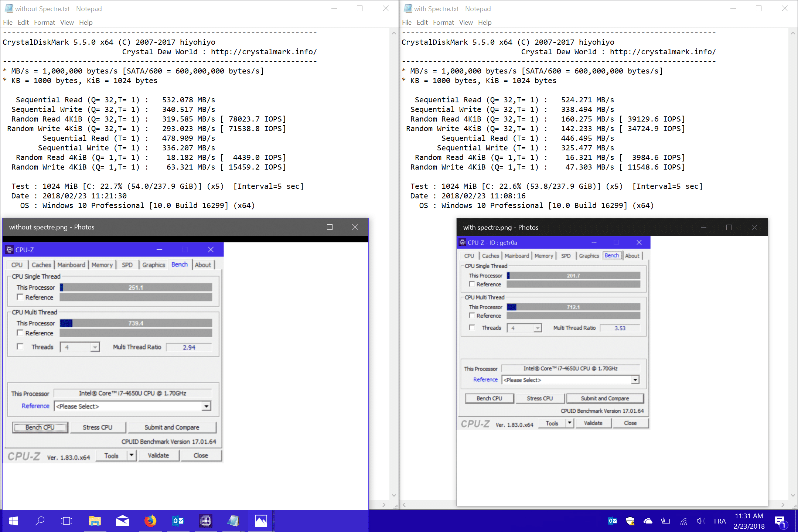Click Validate button in right CPU-Z
Image resolution: width=798 pixels, height=532 pixels.
[593, 423]
